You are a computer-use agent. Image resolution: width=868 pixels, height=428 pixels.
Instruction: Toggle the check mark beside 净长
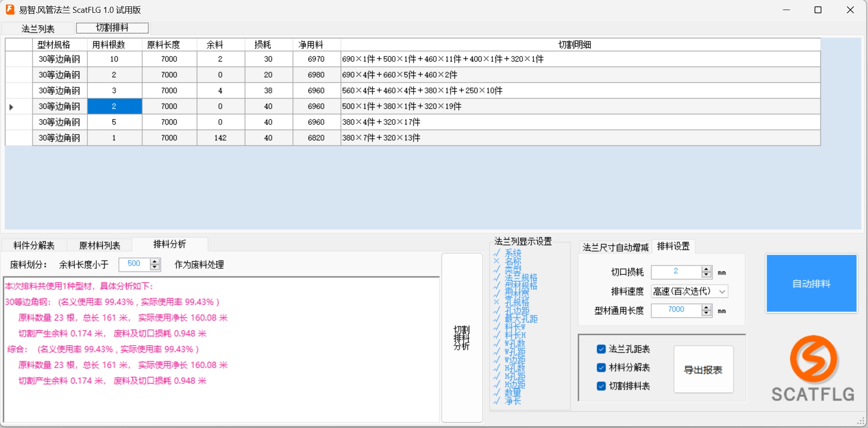(497, 401)
